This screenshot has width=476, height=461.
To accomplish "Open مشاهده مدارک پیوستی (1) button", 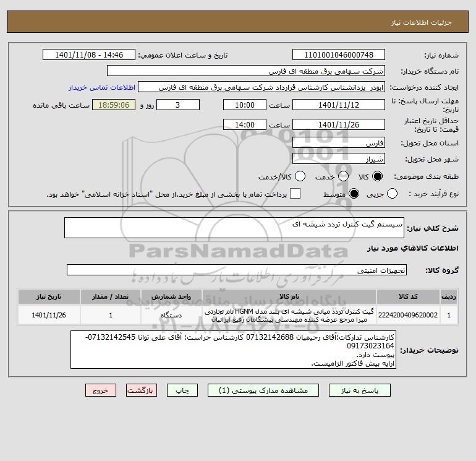I will point(263,390).
